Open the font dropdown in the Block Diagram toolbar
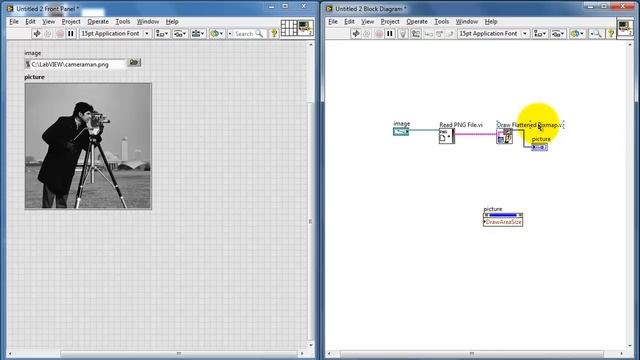Image resolution: width=640 pixels, height=360 pixels. tap(493, 33)
